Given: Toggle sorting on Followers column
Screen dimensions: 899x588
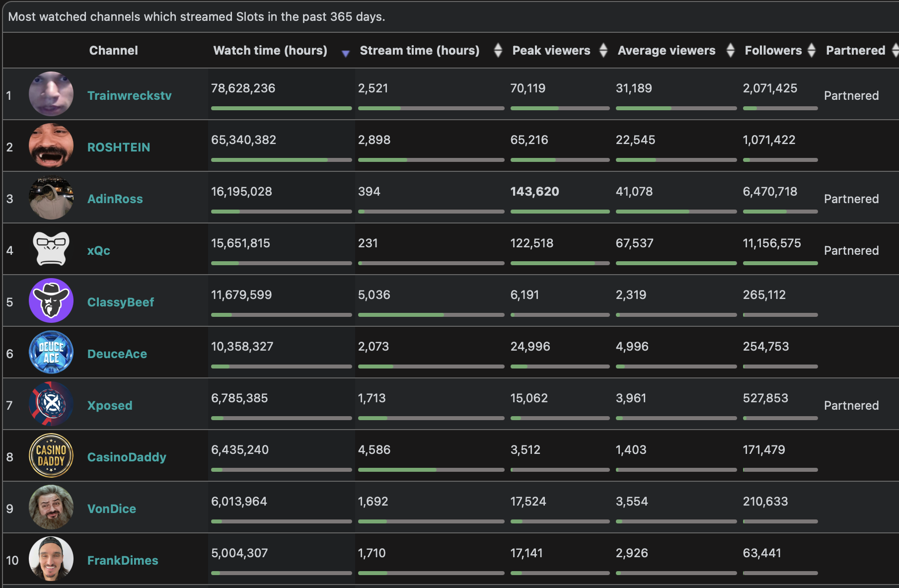Looking at the screenshot, I should click(x=812, y=50).
